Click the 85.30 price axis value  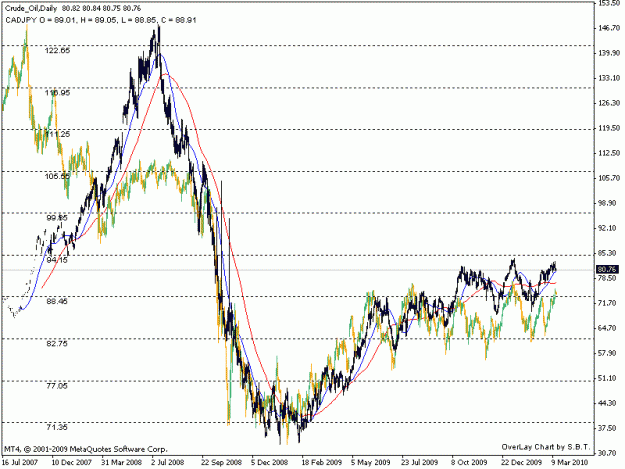(x=609, y=253)
